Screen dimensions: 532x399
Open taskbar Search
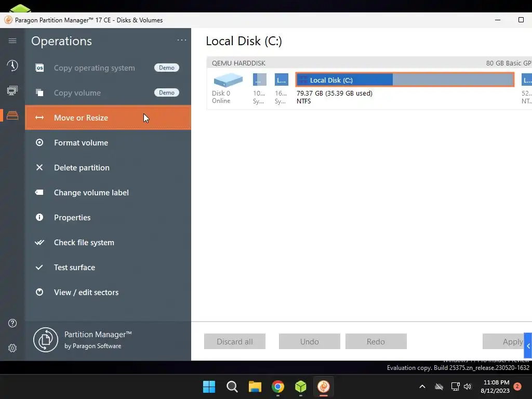232,387
